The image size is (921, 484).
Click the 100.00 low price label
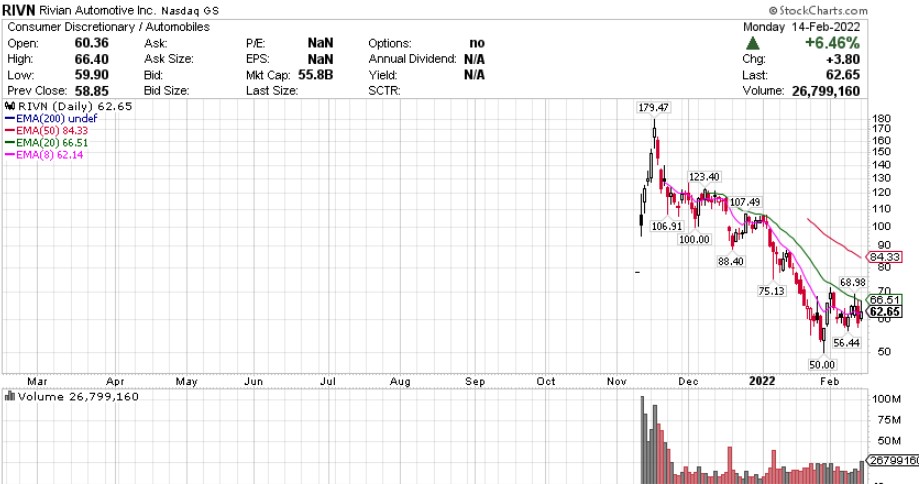click(694, 239)
